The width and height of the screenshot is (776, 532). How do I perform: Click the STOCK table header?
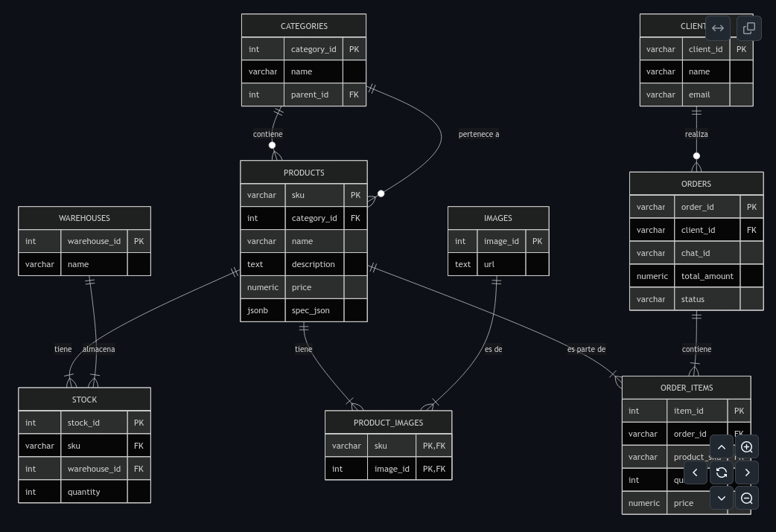[x=85, y=400]
